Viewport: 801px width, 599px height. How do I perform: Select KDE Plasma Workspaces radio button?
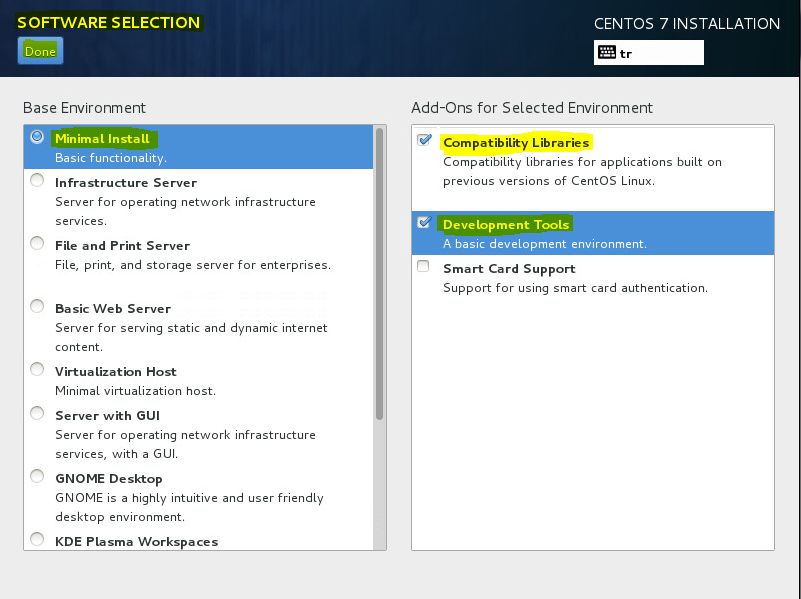37,539
